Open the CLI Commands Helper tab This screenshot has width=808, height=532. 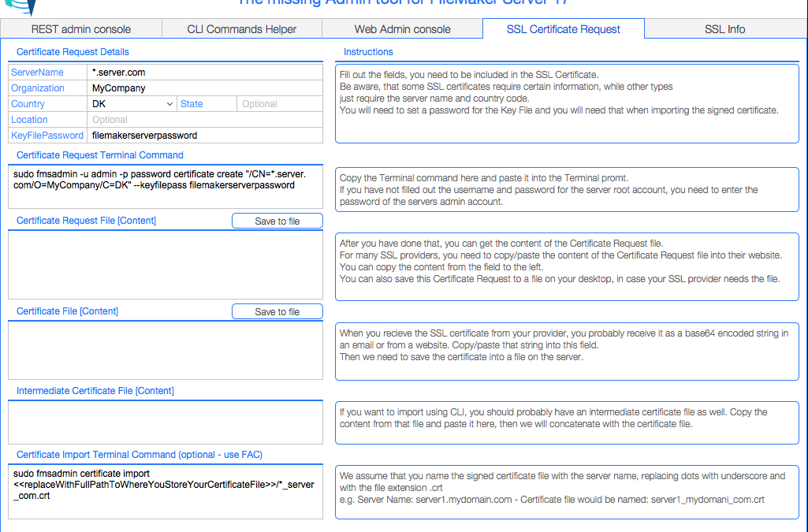tap(242, 29)
